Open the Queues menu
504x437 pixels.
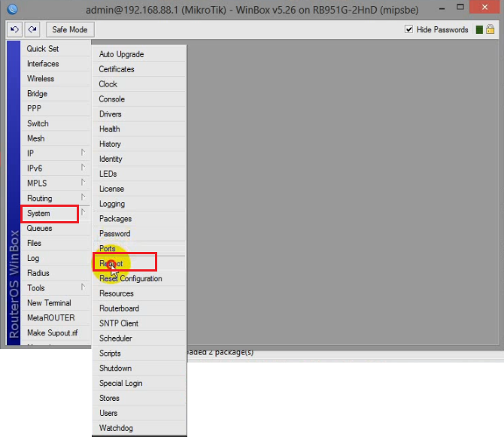click(55, 228)
